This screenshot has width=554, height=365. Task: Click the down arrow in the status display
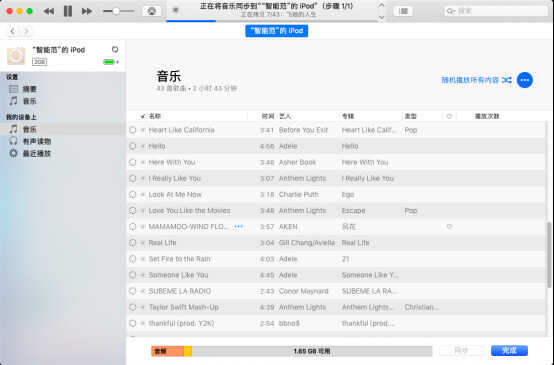[x=381, y=17]
